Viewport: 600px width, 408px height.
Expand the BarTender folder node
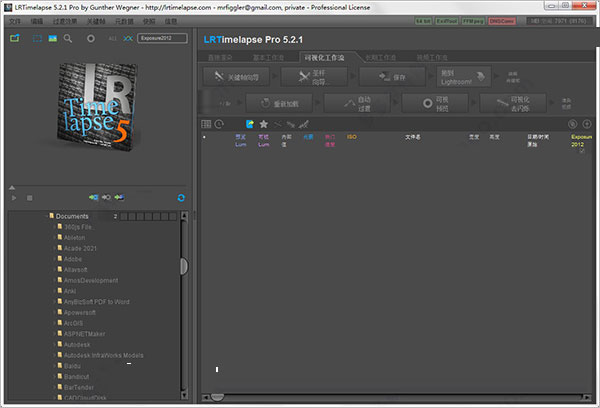[54, 387]
